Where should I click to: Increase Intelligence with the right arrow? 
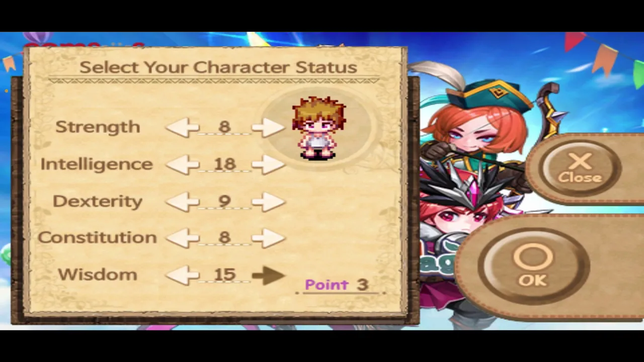click(268, 164)
